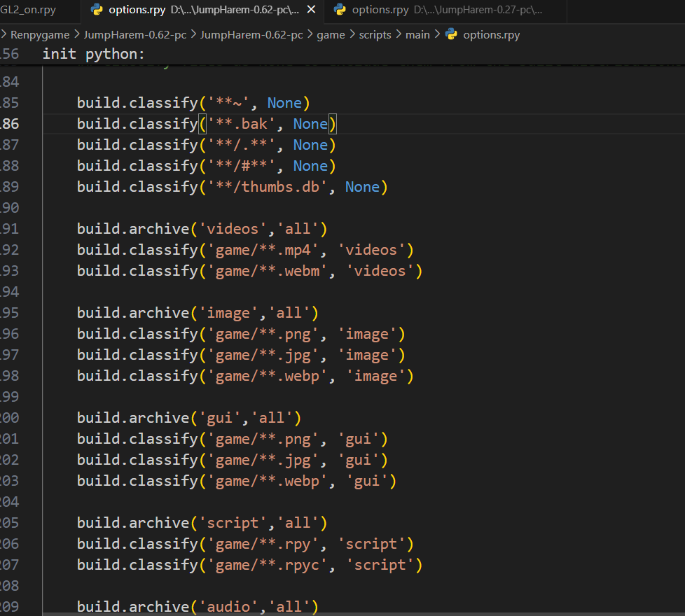Switch to the GL2_on.rpy tab
This screenshot has height=616, width=685.
[x=28, y=10]
